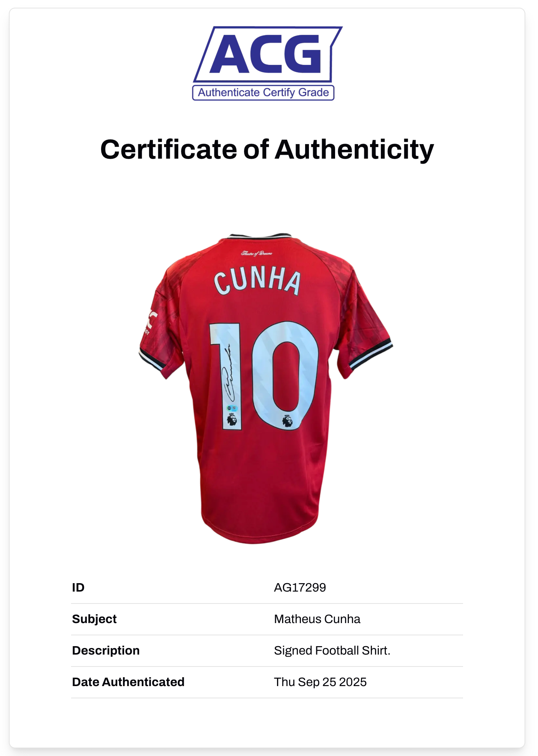Click the CUNHA name on the shirt
Viewport: 538px width, 756px height.
(257, 281)
